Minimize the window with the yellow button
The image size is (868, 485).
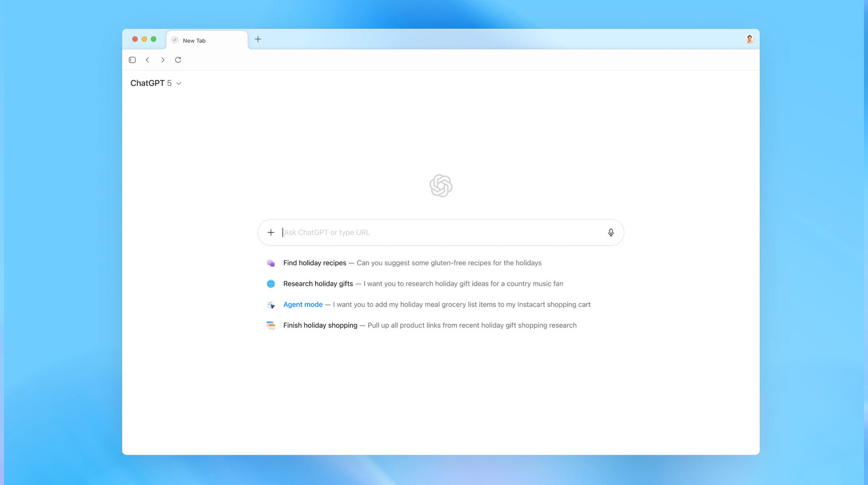click(x=144, y=39)
